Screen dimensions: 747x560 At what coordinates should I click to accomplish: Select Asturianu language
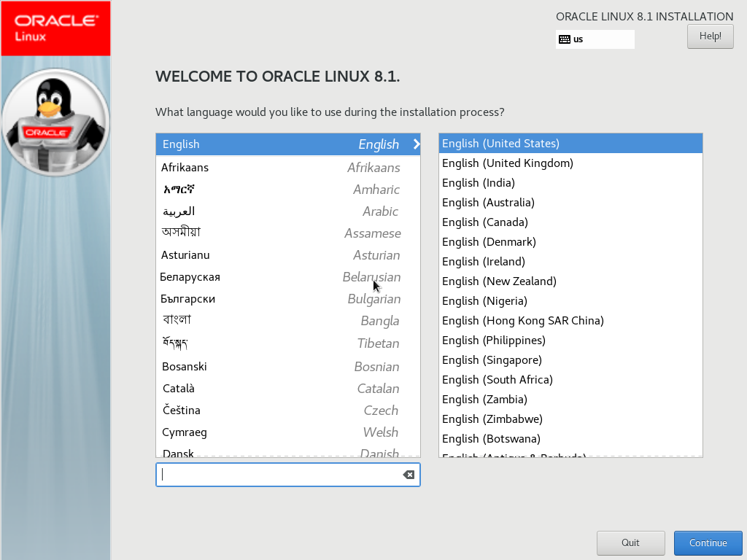287,255
